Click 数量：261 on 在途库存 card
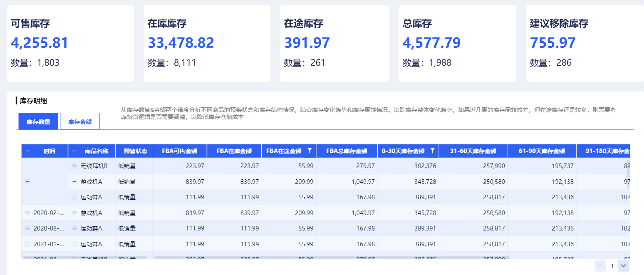Screen dimensions: 644x275 [x=305, y=63]
